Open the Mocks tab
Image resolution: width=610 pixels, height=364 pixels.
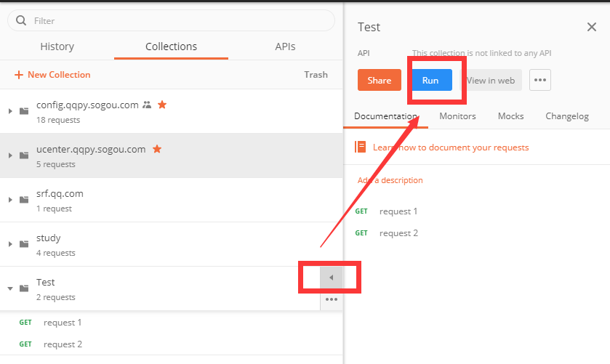click(x=511, y=116)
